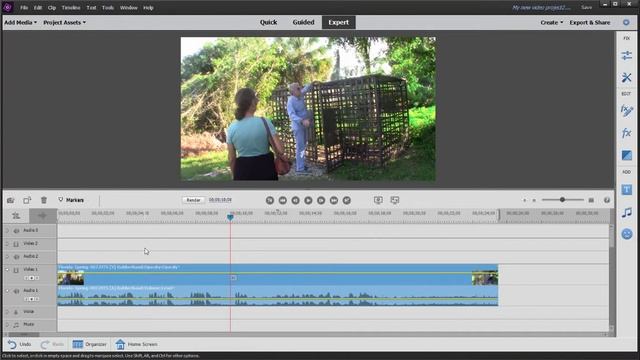The height and width of the screenshot is (360, 640).
Task: Open the Transitions panel
Action: [627, 155]
